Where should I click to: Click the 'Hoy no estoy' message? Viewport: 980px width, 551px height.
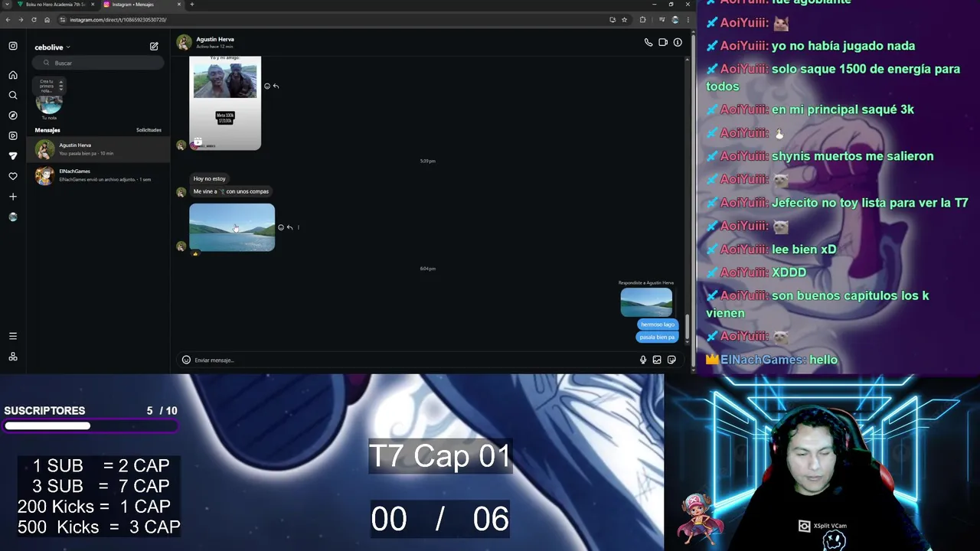pyautogui.click(x=209, y=178)
